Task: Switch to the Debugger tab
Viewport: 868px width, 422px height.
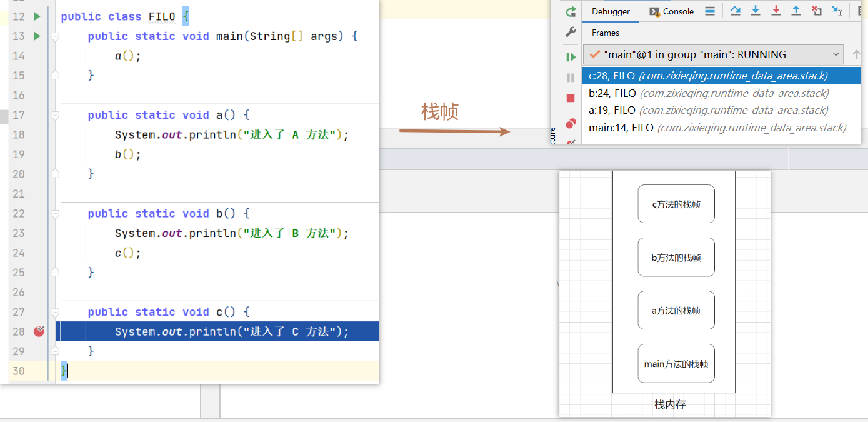Action: (x=611, y=11)
